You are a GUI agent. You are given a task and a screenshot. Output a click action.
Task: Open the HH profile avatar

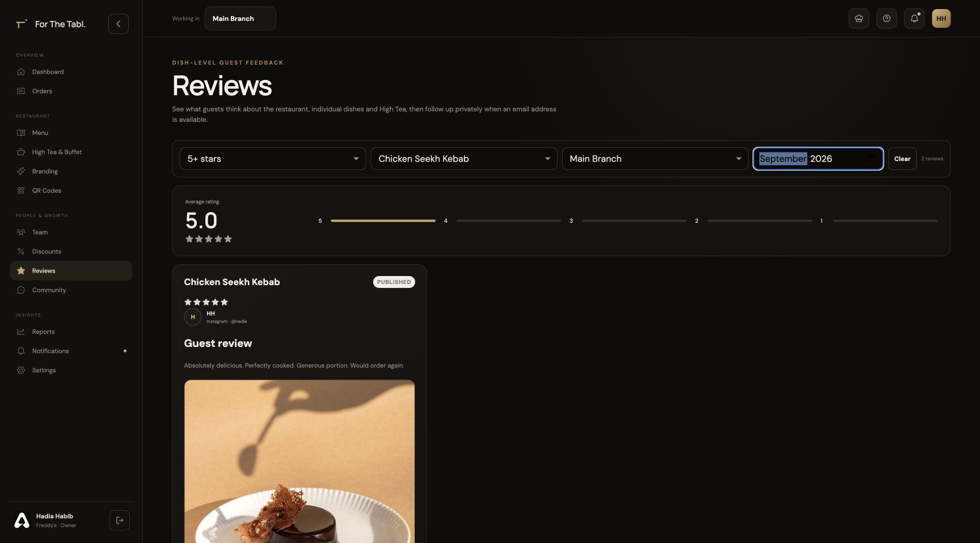coord(941,19)
